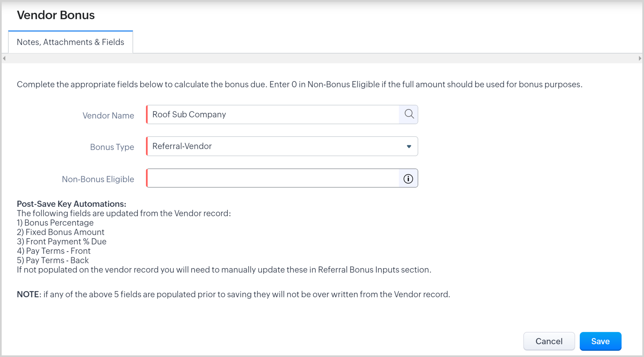This screenshot has height=357, width=644.
Task: Click the right scroll arrow under tabs
Action: point(640,58)
